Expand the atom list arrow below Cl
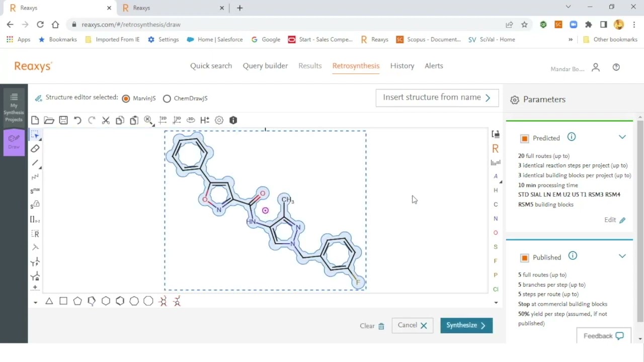The height and width of the screenshot is (362, 644). pos(496,302)
